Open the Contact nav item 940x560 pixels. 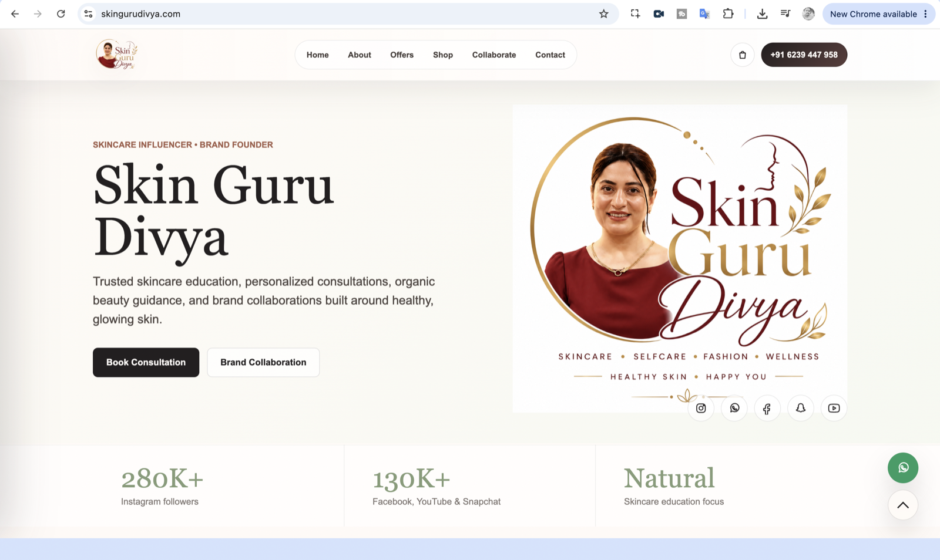pos(550,55)
